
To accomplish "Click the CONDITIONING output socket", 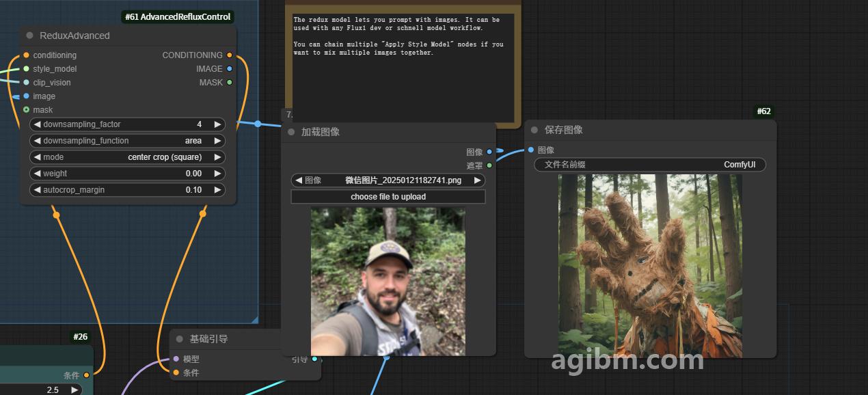I will click(230, 55).
